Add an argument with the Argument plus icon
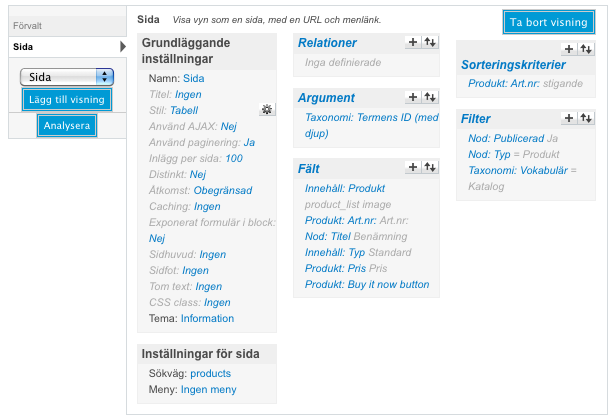The height and width of the screenshot is (415, 612). point(413,97)
